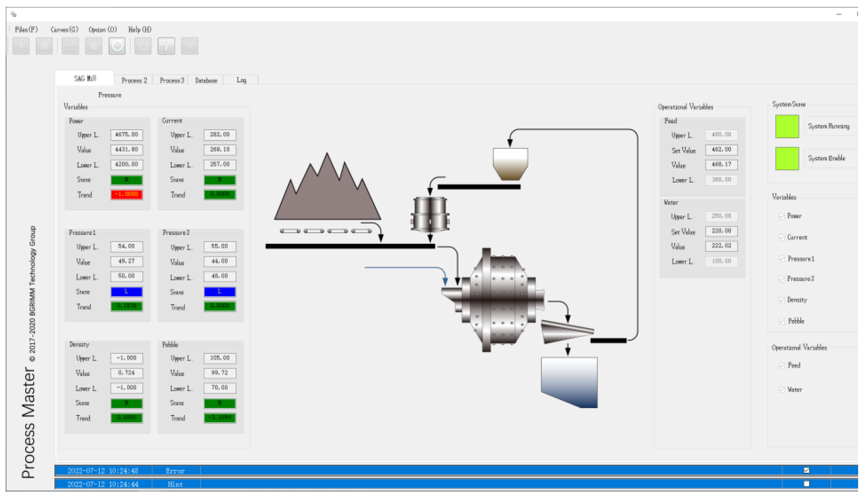
Task: Click the circular Refresh toolbar icon
Action: (x=117, y=46)
